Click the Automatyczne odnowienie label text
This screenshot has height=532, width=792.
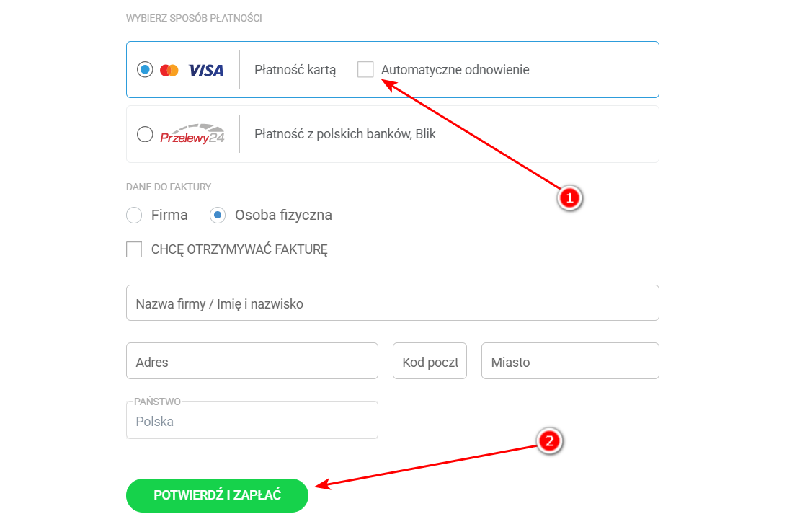point(455,70)
